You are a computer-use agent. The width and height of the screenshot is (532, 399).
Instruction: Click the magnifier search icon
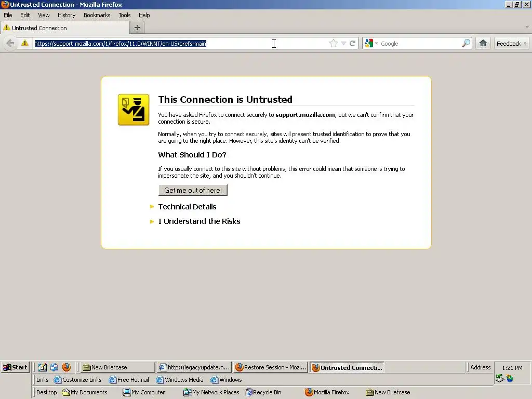pos(466,44)
